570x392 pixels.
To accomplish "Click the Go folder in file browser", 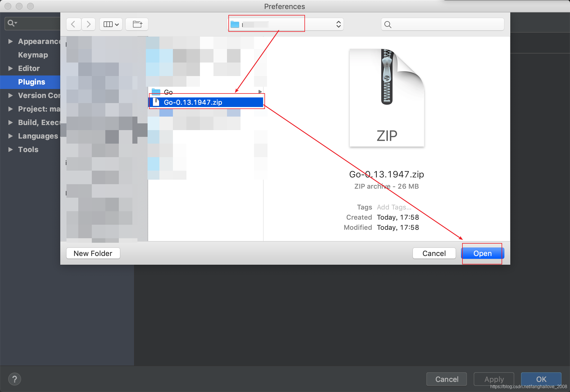I will point(168,90).
